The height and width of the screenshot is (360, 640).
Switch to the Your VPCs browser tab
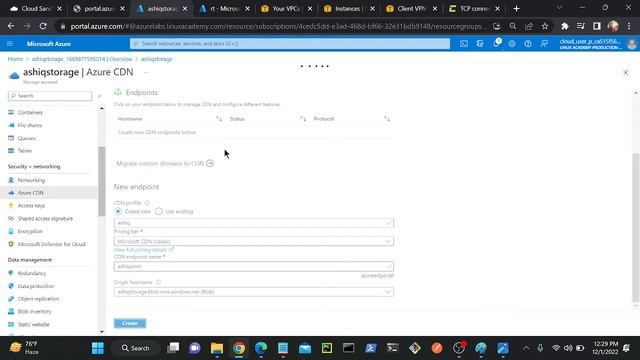(286, 9)
